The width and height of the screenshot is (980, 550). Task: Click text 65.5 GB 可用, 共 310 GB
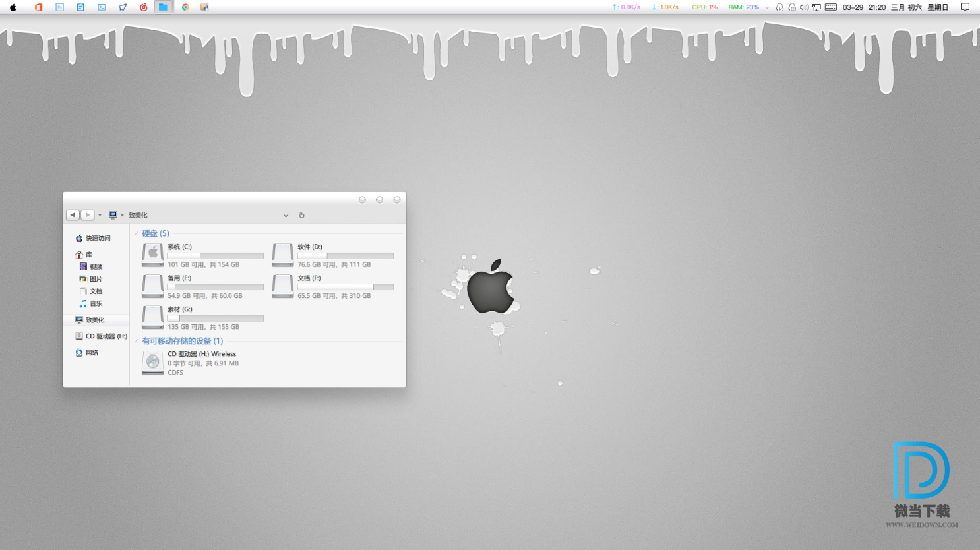coord(334,296)
